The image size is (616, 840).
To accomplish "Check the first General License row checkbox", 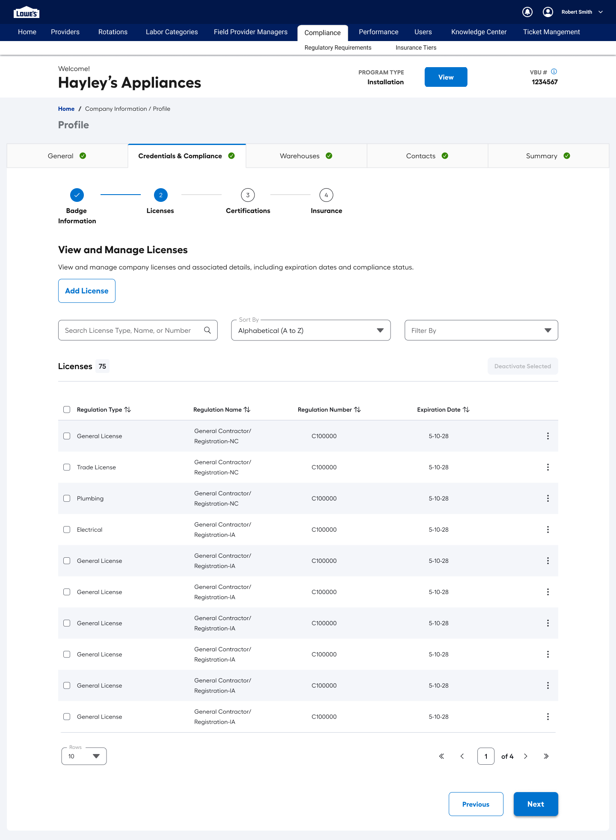I will click(67, 436).
